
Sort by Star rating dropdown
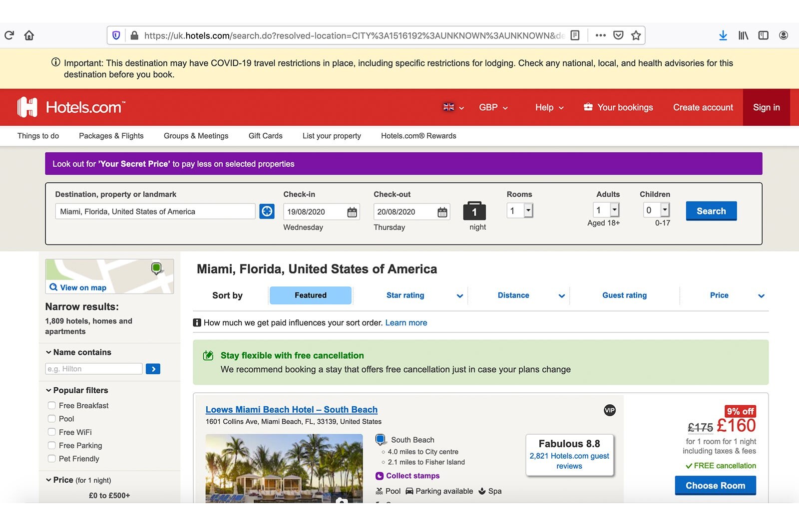coord(424,295)
